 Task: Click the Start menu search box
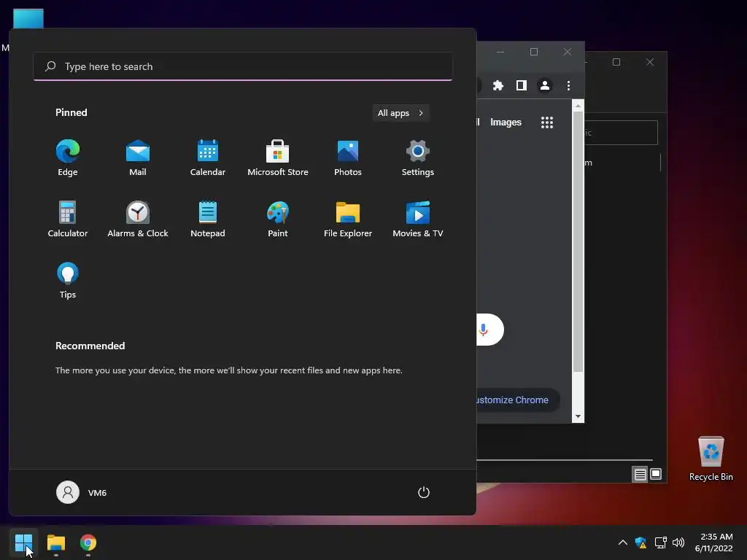tap(243, 66)
